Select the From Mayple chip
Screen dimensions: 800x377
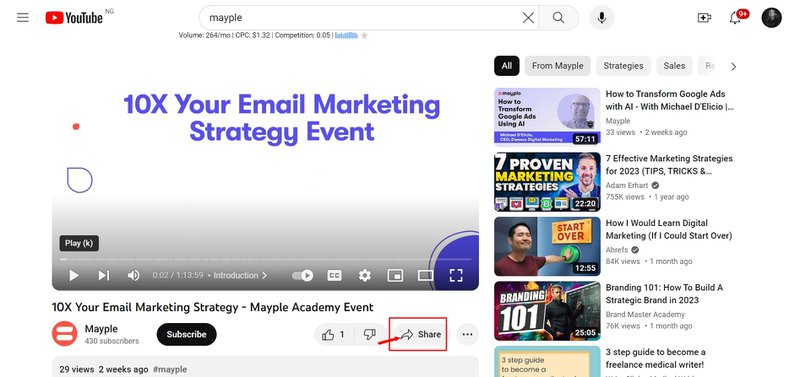pos(557,66)
